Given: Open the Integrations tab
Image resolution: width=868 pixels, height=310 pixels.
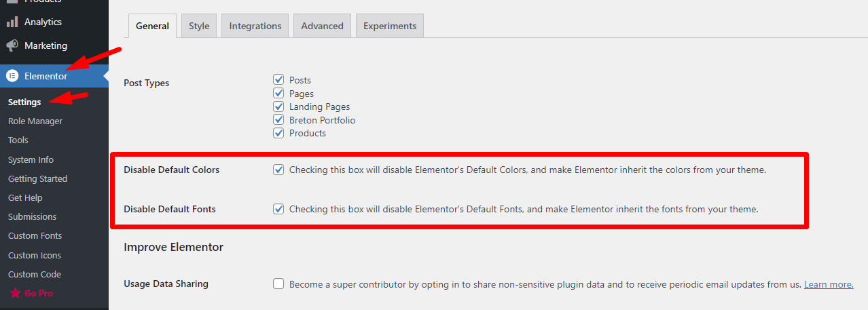Looking at the screenshot, I should (x=255, y=26).
